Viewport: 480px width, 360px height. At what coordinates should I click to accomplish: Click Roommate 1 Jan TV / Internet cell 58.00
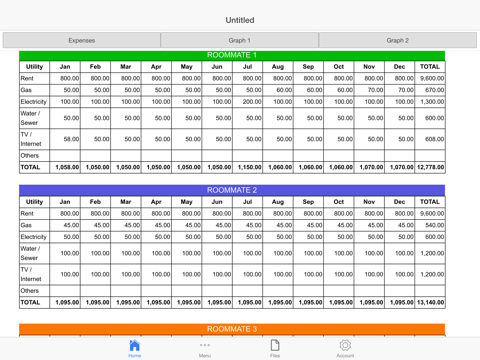coord(65,139)
